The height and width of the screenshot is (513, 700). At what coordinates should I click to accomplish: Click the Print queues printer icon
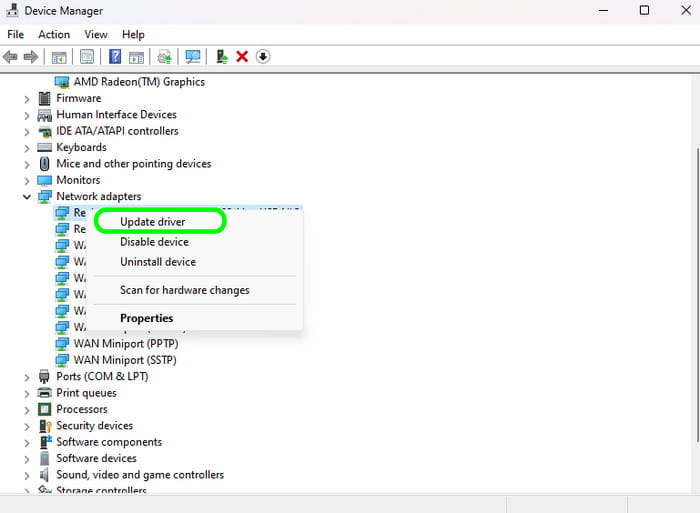point(44,393)
